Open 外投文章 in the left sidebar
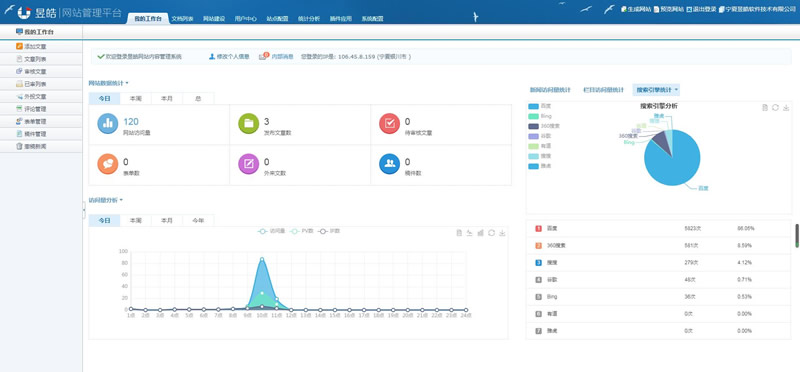 click(41, 96)
